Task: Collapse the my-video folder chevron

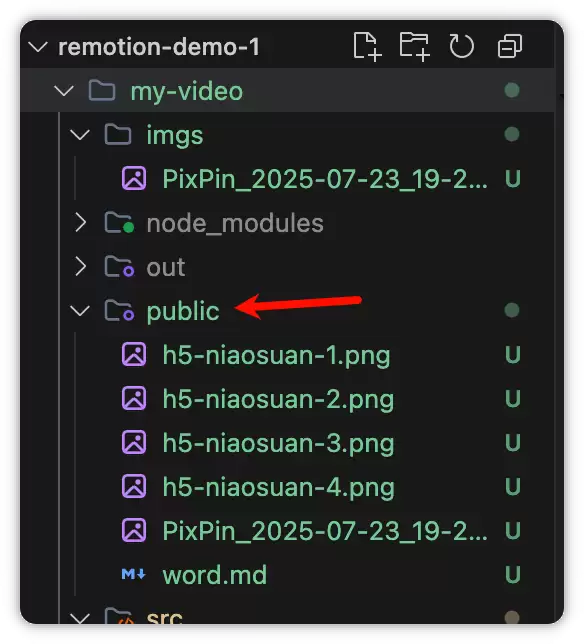Action: [x=64, y=91]
